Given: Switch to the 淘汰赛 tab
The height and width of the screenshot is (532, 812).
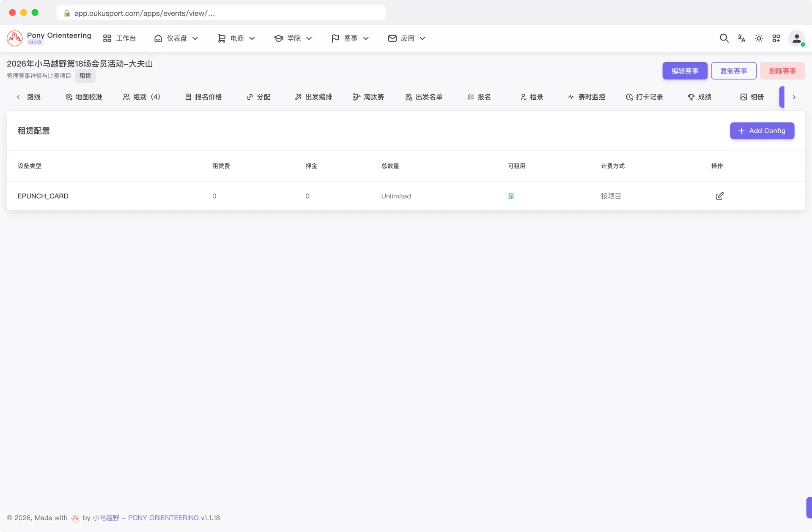Looking at the screenshot, I should coord(368,97).
